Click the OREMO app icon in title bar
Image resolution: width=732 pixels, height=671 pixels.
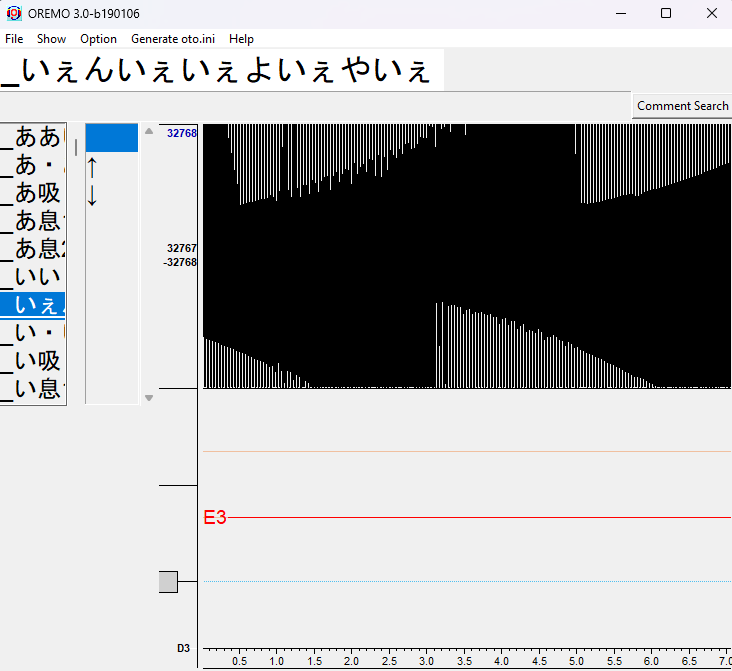coord(14,13)
